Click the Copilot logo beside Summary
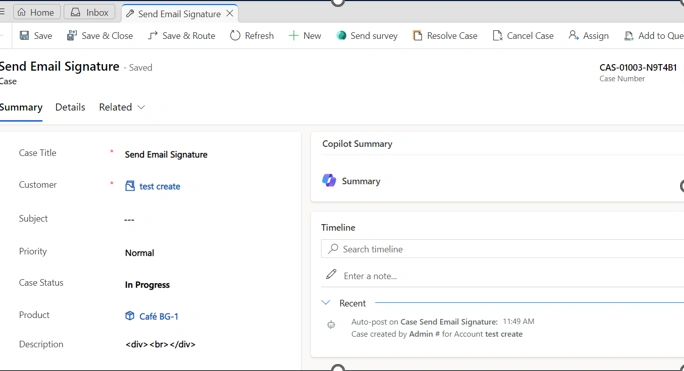Image resolution: width=684 pixels, height=371 pixels. click(x=329, y=180)
